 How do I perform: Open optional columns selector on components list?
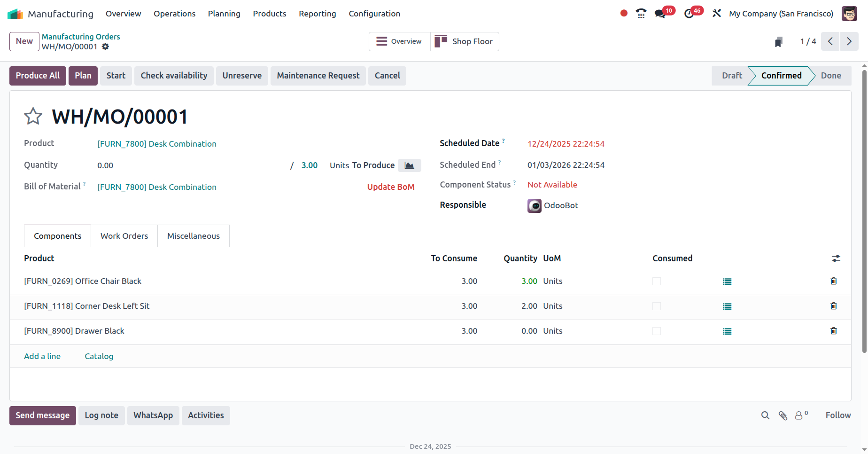coord(836,258)
